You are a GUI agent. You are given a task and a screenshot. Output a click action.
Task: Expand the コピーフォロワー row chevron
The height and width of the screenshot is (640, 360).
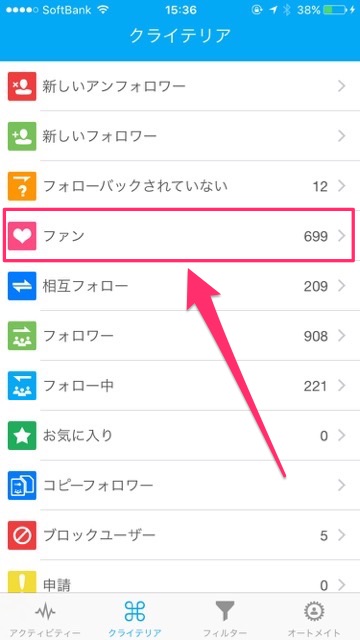coord(342,485)
